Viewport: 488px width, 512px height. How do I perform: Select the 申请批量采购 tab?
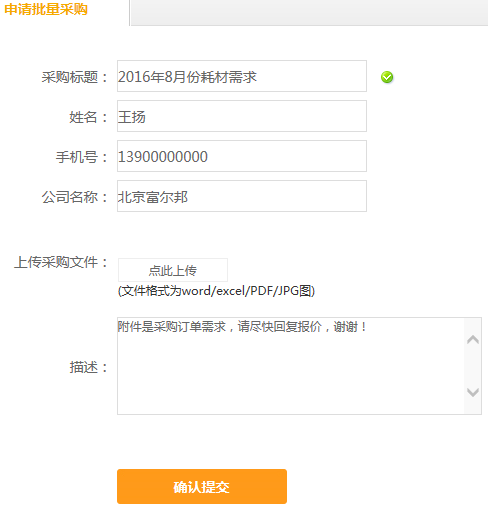pyautogui.click(x=46, y=9)
